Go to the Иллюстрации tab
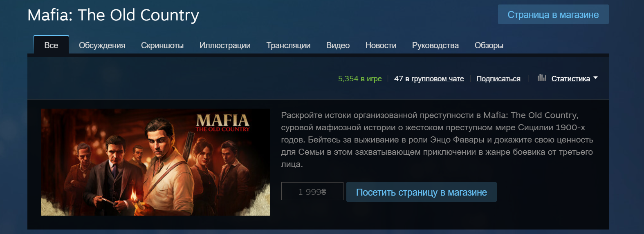Viewport: 644px width, 234px height. point(225,45)
